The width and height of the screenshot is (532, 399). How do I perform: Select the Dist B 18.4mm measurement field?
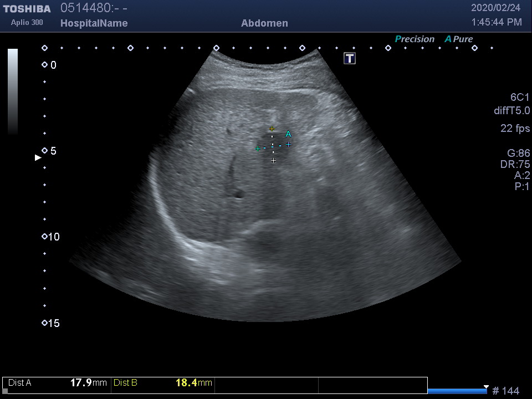coord(162,383)
